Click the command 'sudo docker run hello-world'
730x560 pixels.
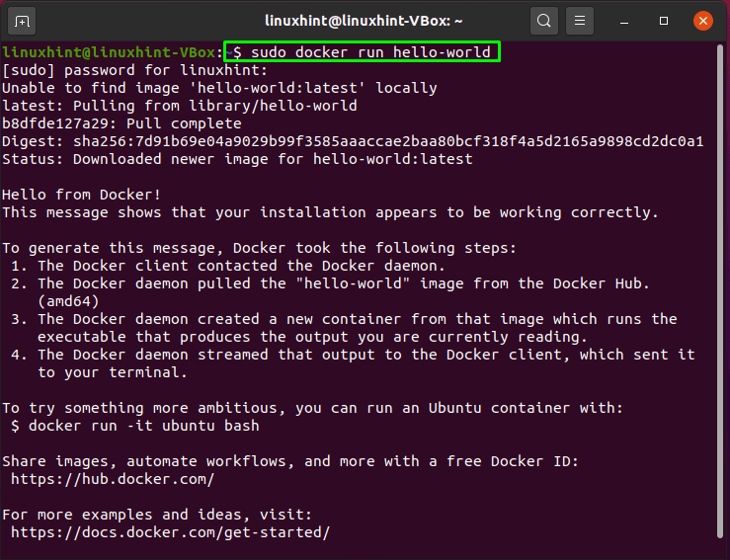(370, 52)
